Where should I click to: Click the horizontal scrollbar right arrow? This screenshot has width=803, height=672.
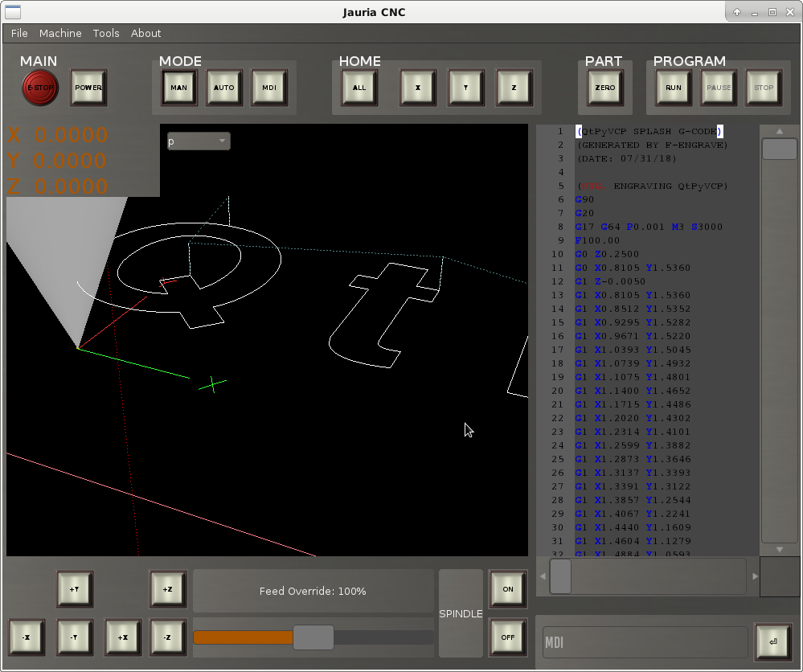click(x=755, y=576)
